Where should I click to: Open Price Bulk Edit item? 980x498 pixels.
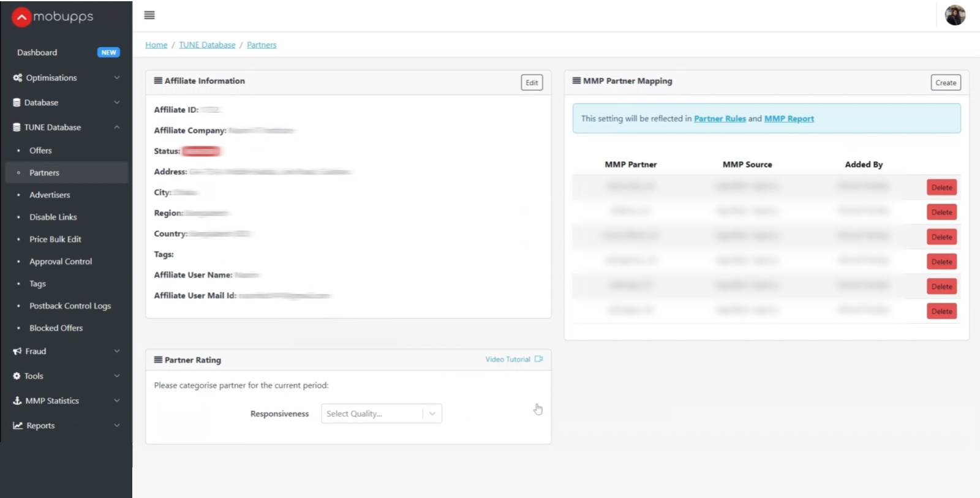tap(55, 240)
